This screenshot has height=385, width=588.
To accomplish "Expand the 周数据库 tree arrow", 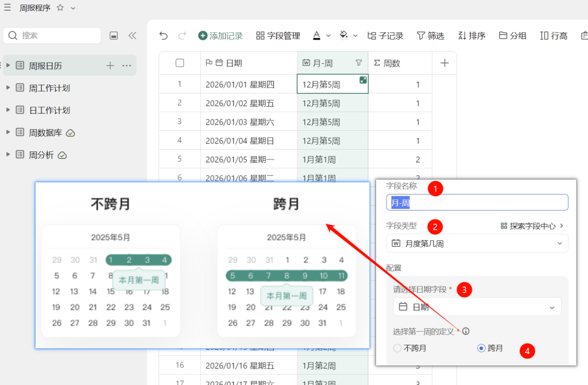I will pyautogui.click(x=8, y=132).
